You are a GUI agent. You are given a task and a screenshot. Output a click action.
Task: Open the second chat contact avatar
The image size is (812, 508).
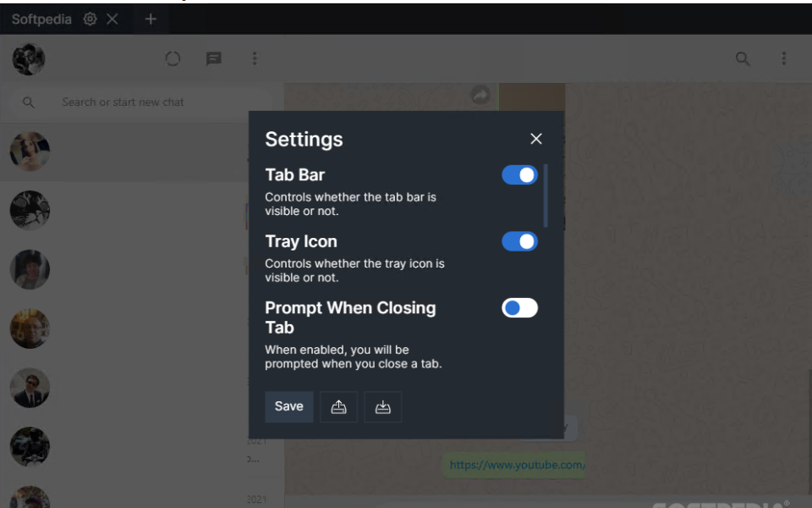(x=30, y=211)
